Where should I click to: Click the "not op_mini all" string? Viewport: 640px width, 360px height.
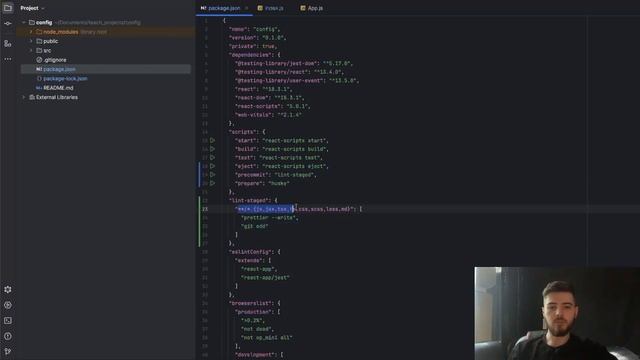point(267,338)
